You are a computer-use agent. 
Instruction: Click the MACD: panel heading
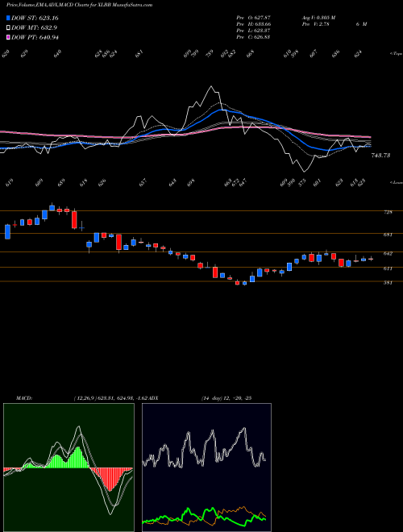point(23,398)
